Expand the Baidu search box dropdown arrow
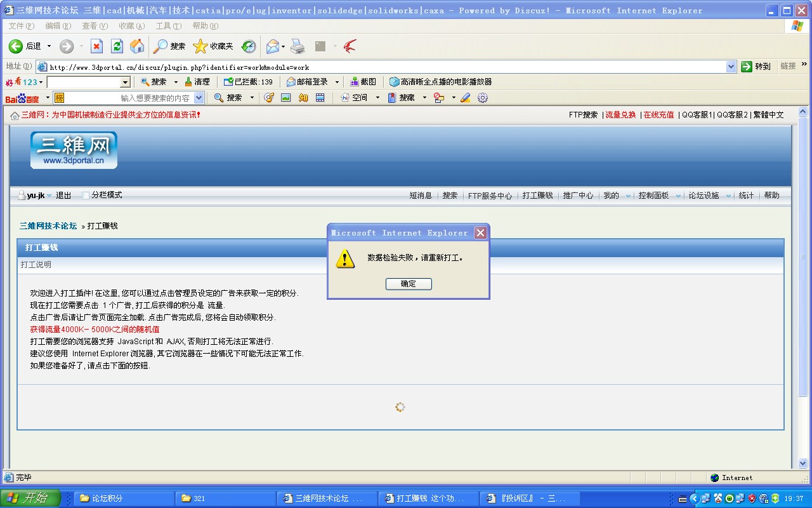 click(199, 98)
